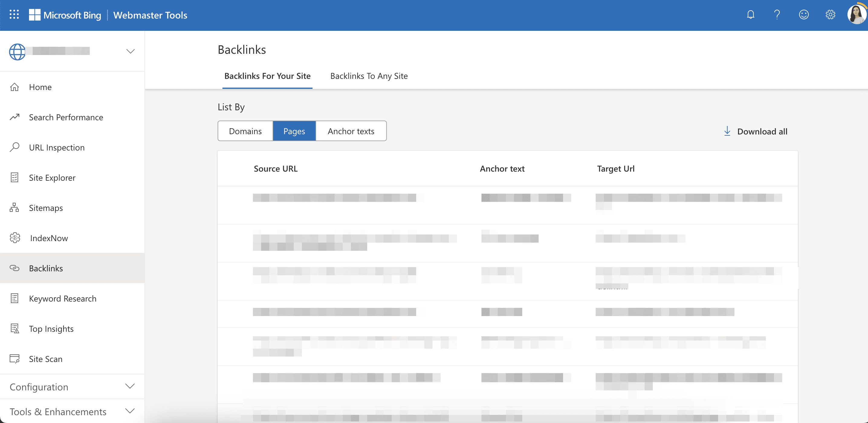Click the URL Inspection menu item

click(x=57, y=147)
